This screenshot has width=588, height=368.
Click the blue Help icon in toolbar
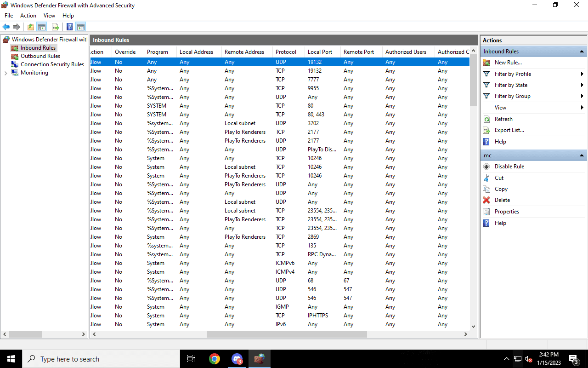69,27
